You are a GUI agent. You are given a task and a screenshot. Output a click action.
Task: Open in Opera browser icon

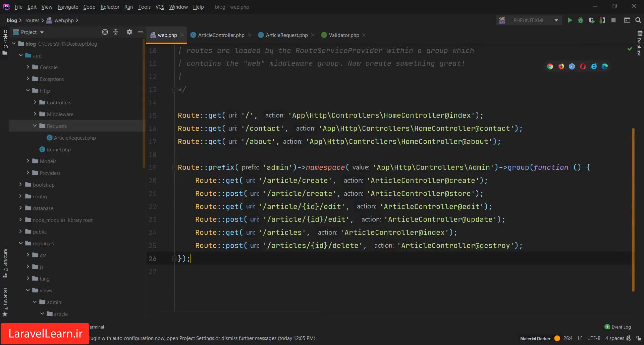pyautogui.click(x=583, y=66)
